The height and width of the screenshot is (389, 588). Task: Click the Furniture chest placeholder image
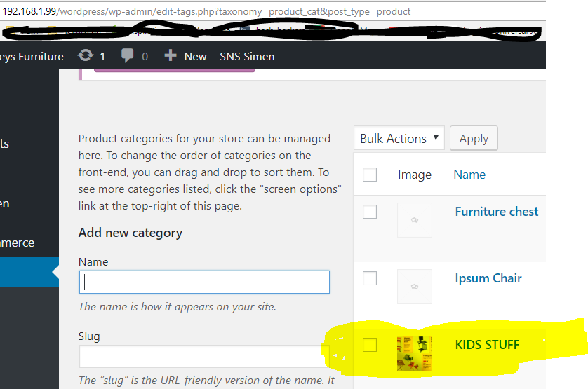(414, 220)
